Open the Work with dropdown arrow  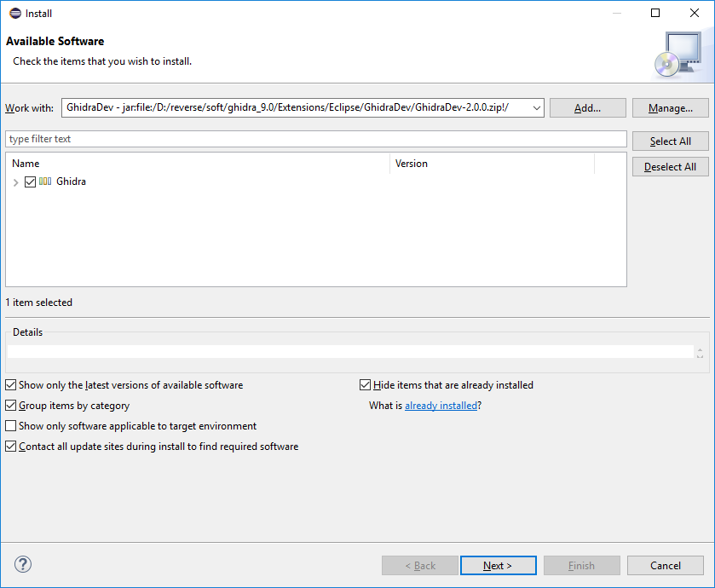click(536, 108)
